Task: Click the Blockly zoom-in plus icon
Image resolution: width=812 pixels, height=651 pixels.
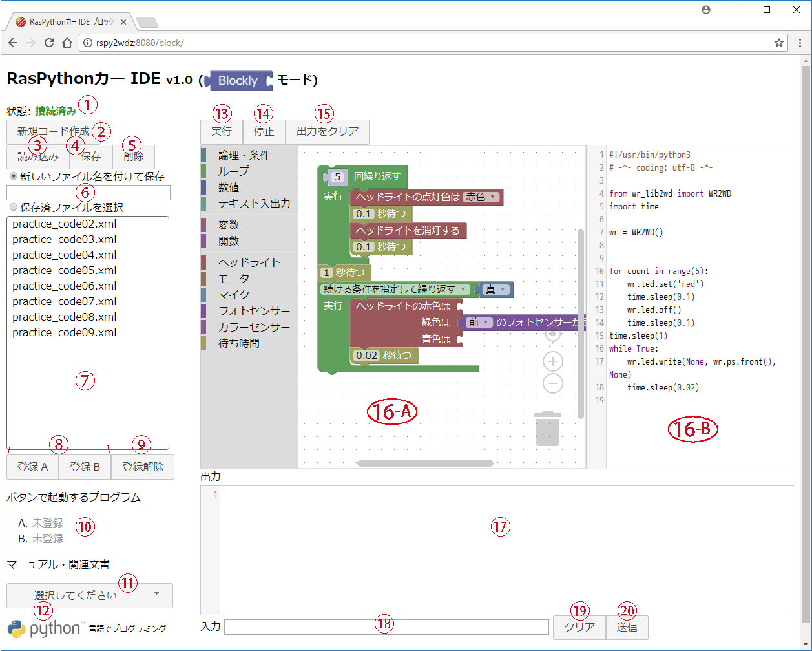Action: [553, 361]
